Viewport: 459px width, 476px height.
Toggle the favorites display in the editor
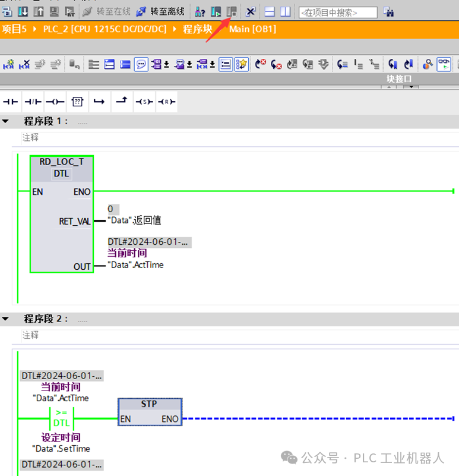tap(242, 64)
